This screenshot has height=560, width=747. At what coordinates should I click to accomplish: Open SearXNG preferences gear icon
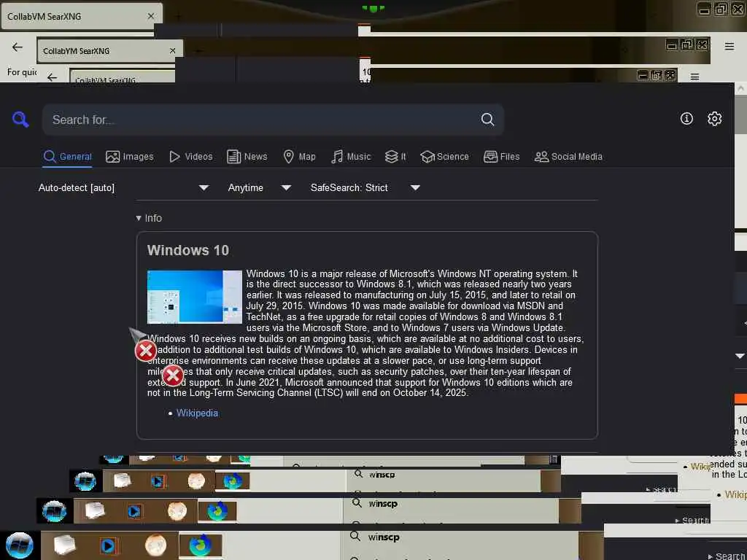click(x=714, y=119)
